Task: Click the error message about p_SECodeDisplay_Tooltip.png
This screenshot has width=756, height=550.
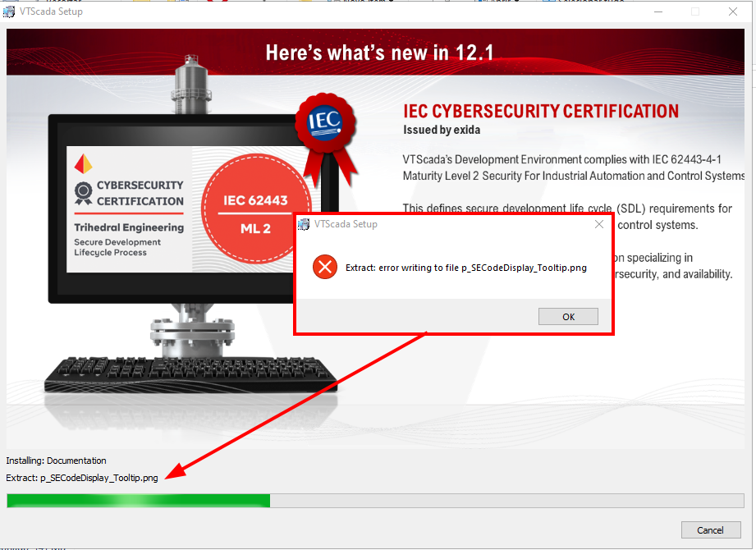Action: (x=466, y=268)
